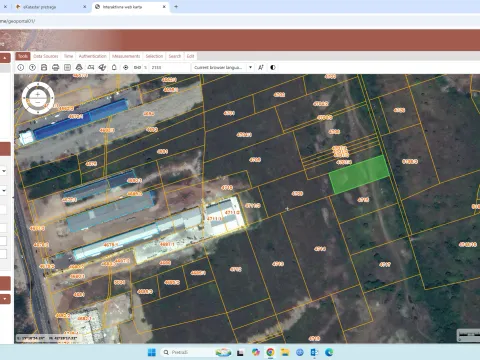
Task: Click the browser address bar
Action: coord(240,21)
